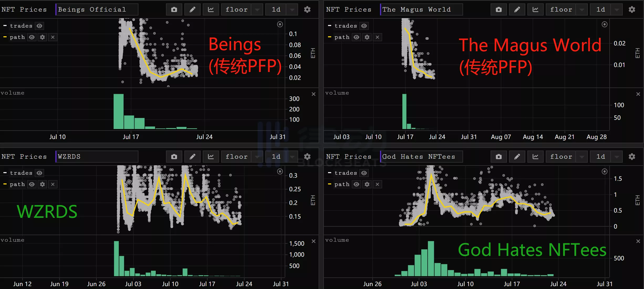Open the pencil draw tool on God Hates NFTees panel
Image resolution: width=644 pixels, height=289 pixels.
517,157
